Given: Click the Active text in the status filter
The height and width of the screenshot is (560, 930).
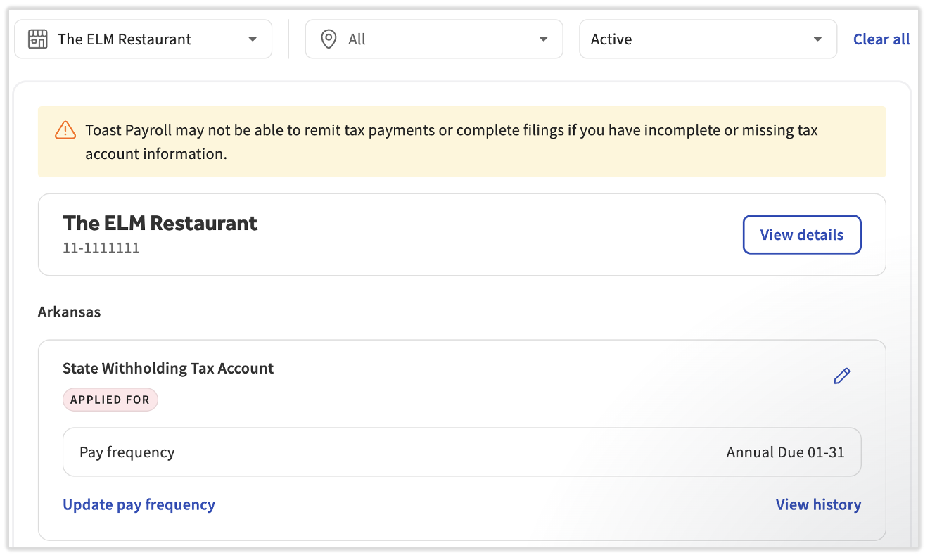Looking at the screenshot, I should tap(611, 39).
